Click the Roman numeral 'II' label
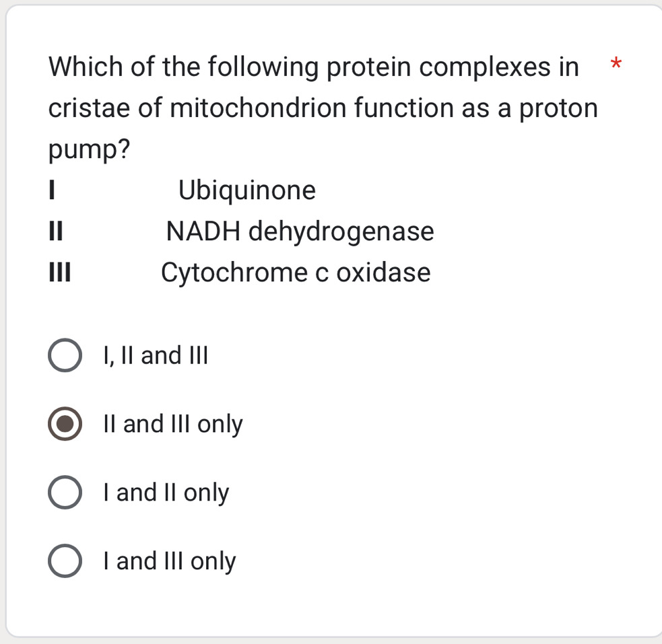 [x=55, y=231]
